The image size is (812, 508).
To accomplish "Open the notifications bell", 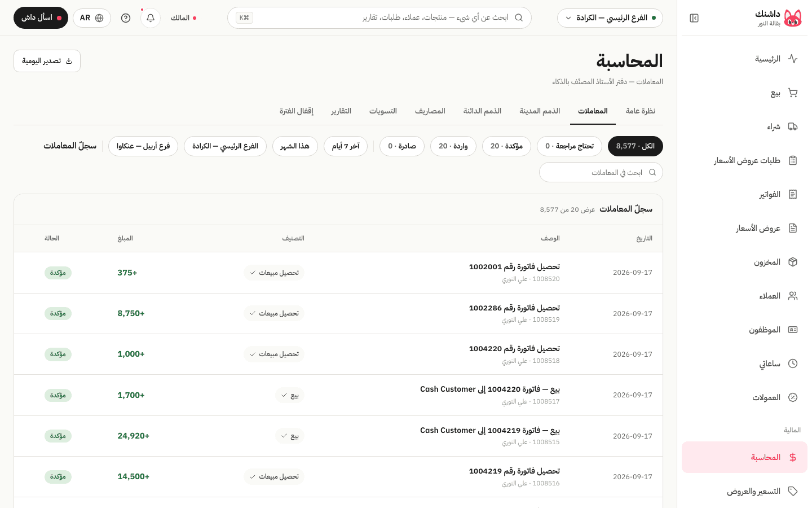I will 151,18.
